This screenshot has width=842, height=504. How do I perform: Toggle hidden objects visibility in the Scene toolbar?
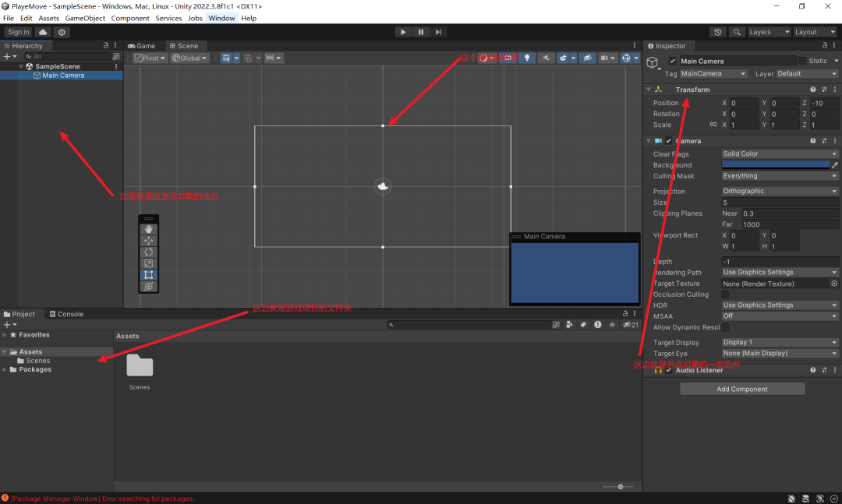588,58
